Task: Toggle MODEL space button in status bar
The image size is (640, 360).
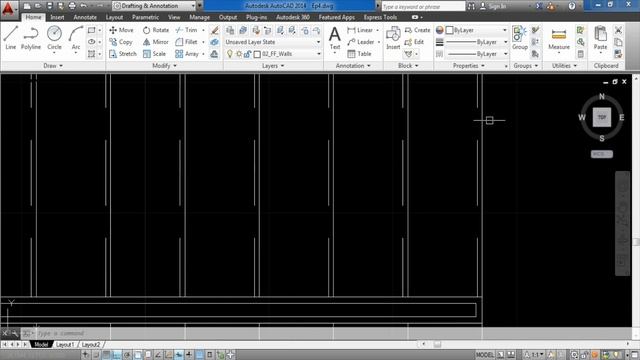Action: [x=484, y=355]
